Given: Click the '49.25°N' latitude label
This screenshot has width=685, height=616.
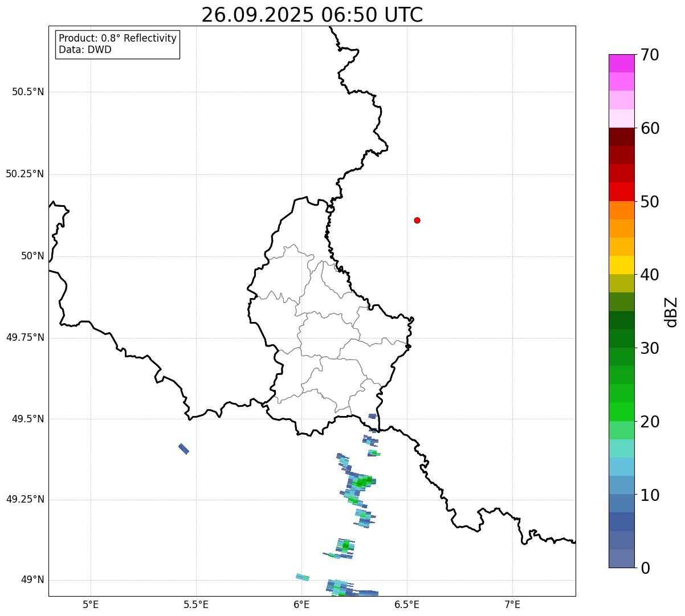Looking at the screenshot, I should (25, 500).
